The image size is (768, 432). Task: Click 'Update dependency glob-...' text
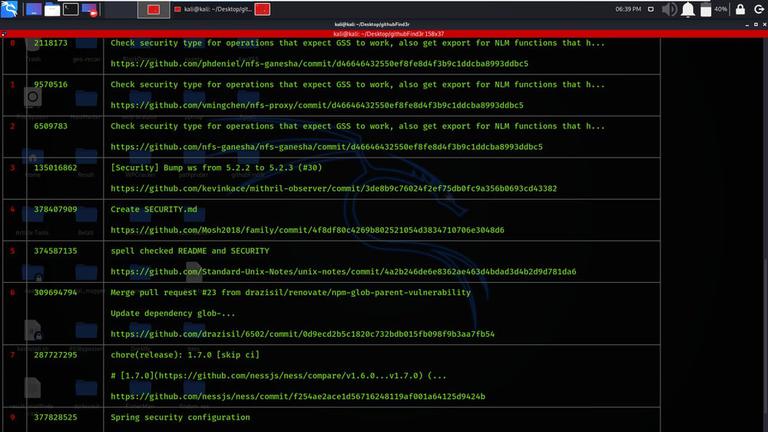click(172, 313)
